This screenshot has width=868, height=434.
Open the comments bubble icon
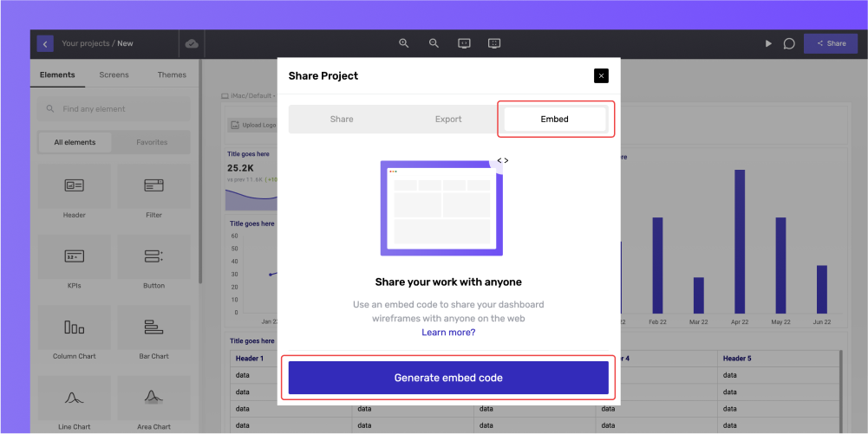[x=789, y=43]
